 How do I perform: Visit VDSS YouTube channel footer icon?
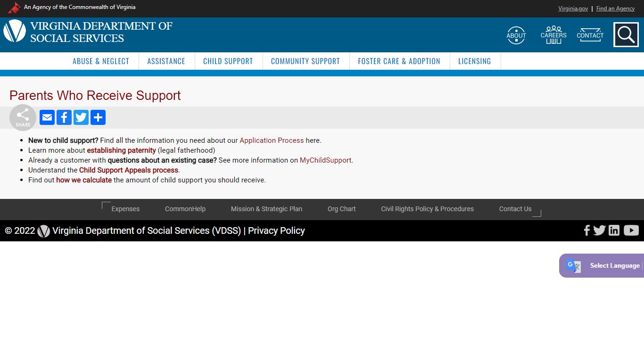[x=631, y=230]
